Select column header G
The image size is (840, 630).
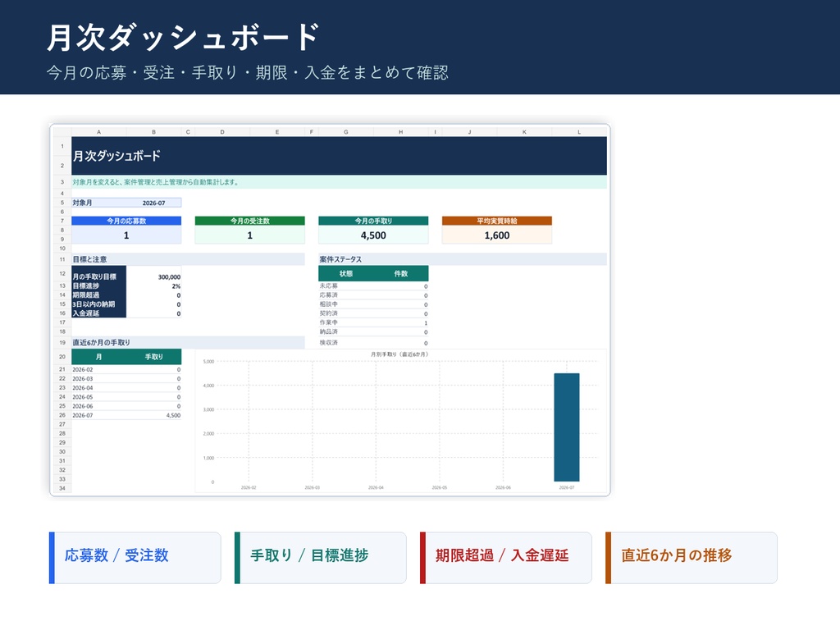346,132
